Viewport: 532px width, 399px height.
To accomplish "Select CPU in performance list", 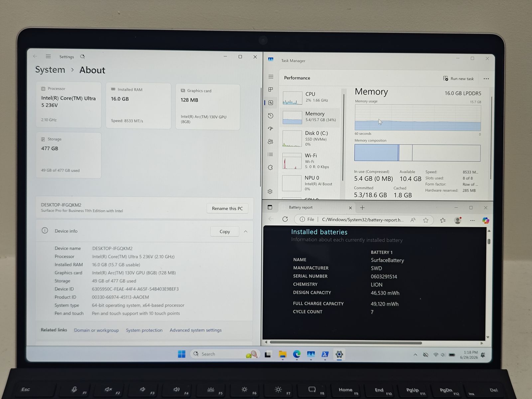I will click(311, 98).
